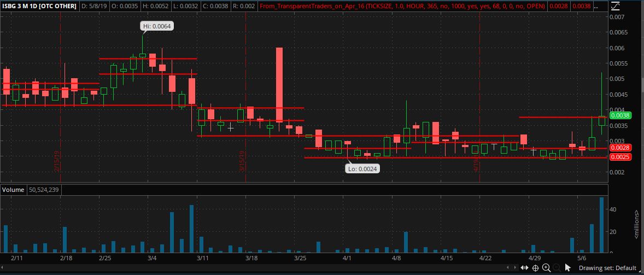The image size is (644, 275).
Task: Click the red 0.0028 price level tag
Action: [620, 148]
